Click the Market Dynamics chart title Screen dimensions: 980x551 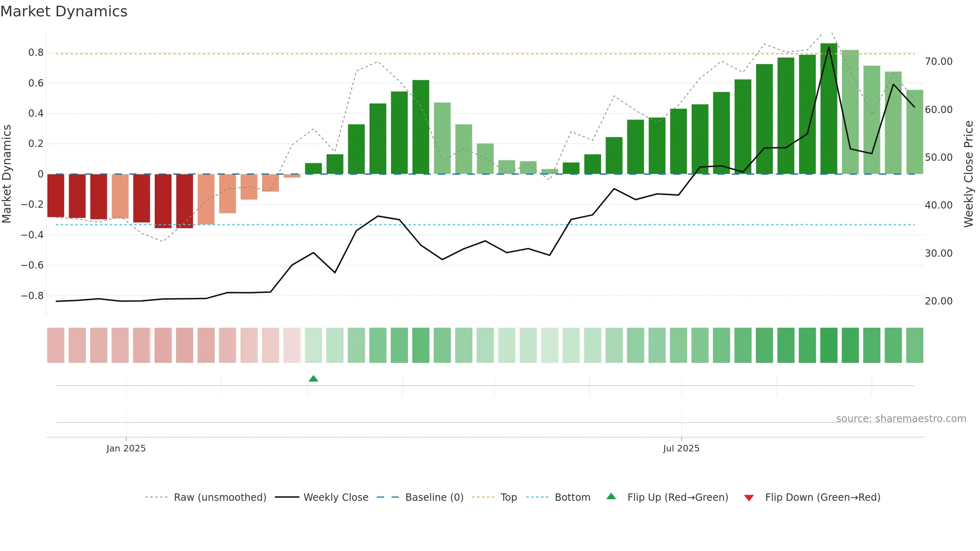click(64, 11)
